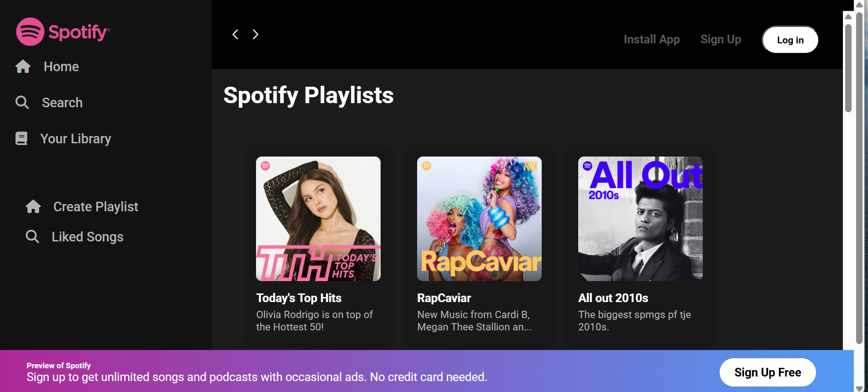The height and width of the screenshot is (392, 868).
Task: Click the magnifier icon beside Search
Action: [x=22, y=102]
